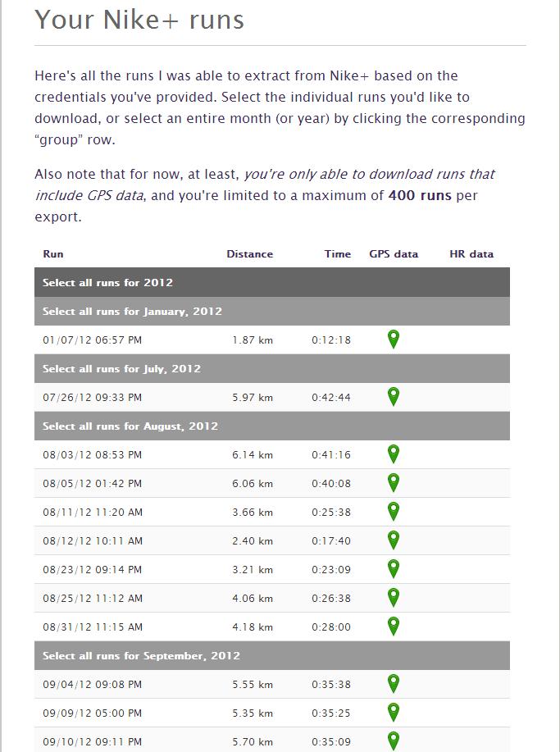This screenshot has height=752, width=560.
Task: Select all runs for January, 2012
Action: [132, 312]
